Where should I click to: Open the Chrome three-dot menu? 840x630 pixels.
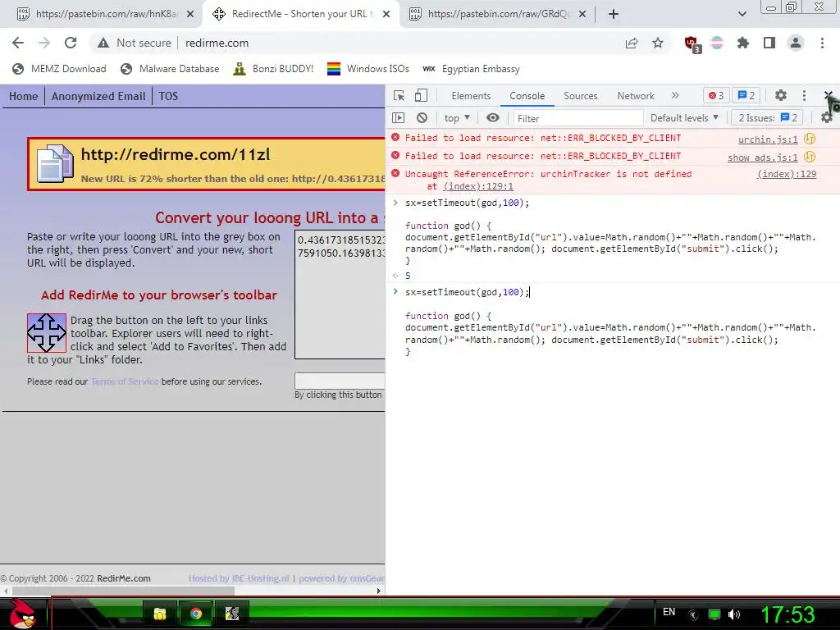[822, 43]
